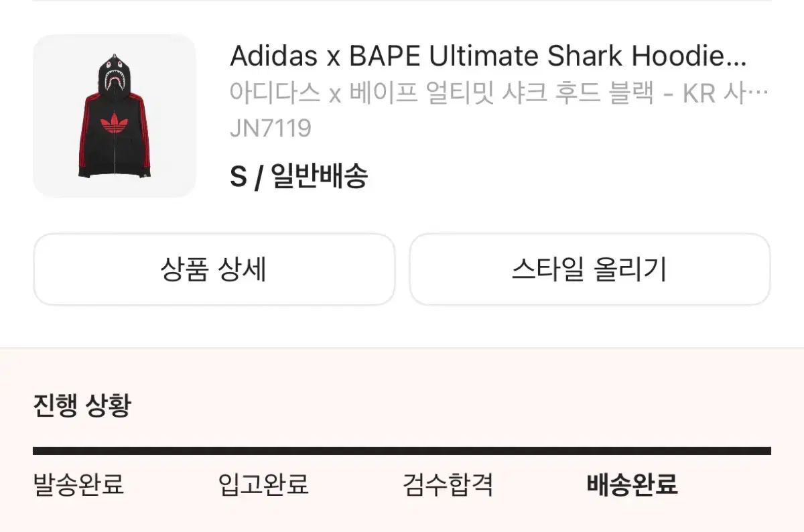The width and height of the screenshot is (804, 532).
Task: Open 상품 상세 product details
Action: coord(214,269)
